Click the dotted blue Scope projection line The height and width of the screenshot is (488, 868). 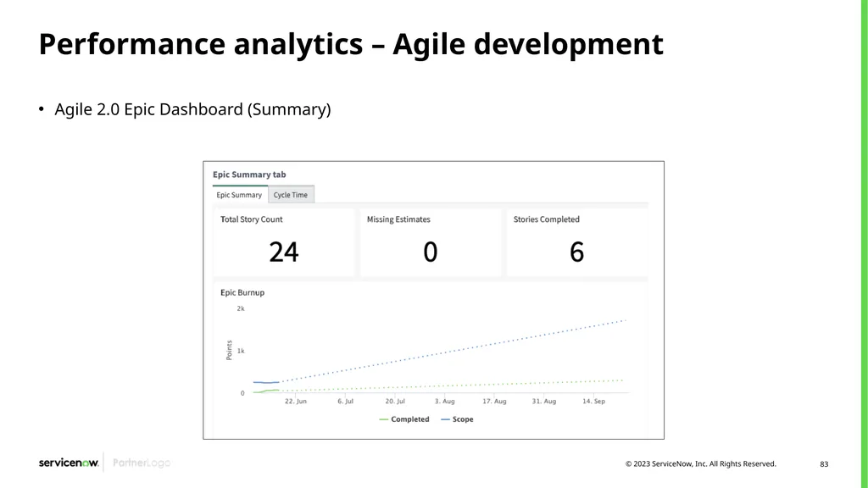pyautogui.click(x=454, y=351)
